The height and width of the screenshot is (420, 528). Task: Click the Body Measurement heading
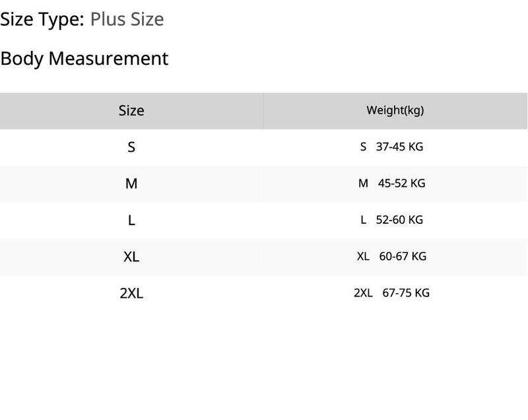(x=84, y=59)
